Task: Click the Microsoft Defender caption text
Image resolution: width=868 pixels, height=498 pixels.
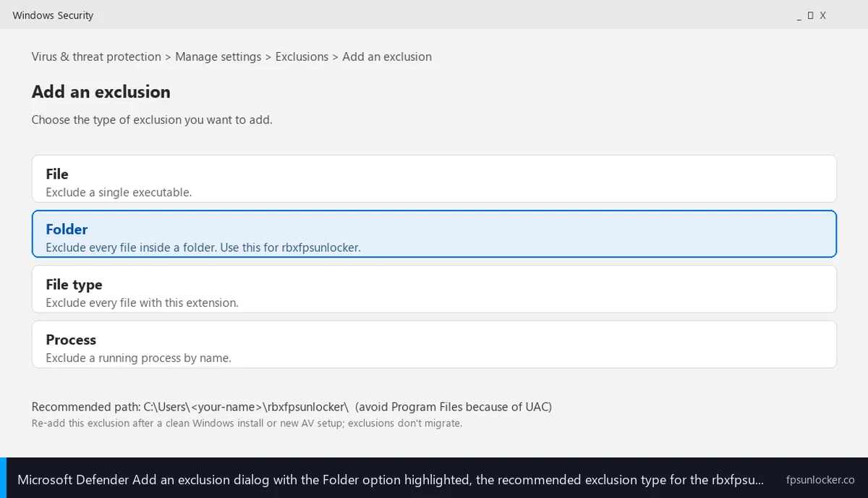Action: point(391,480)
